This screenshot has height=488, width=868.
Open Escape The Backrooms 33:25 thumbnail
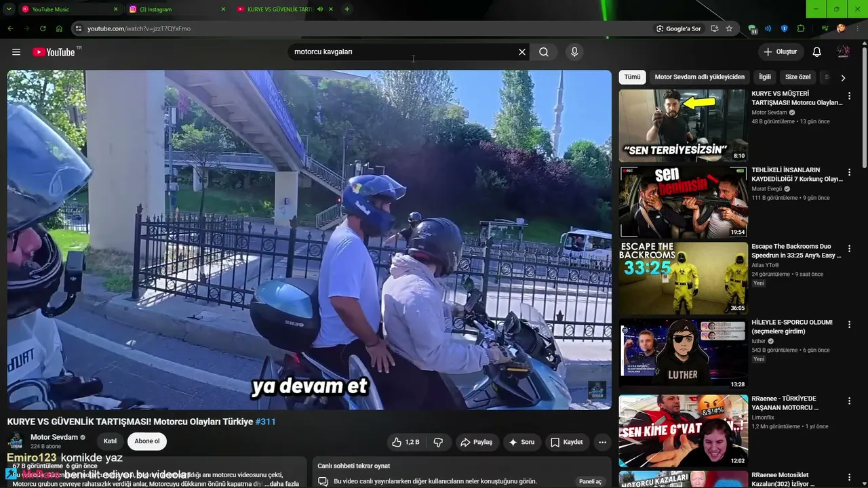click(x=683, y=279)
